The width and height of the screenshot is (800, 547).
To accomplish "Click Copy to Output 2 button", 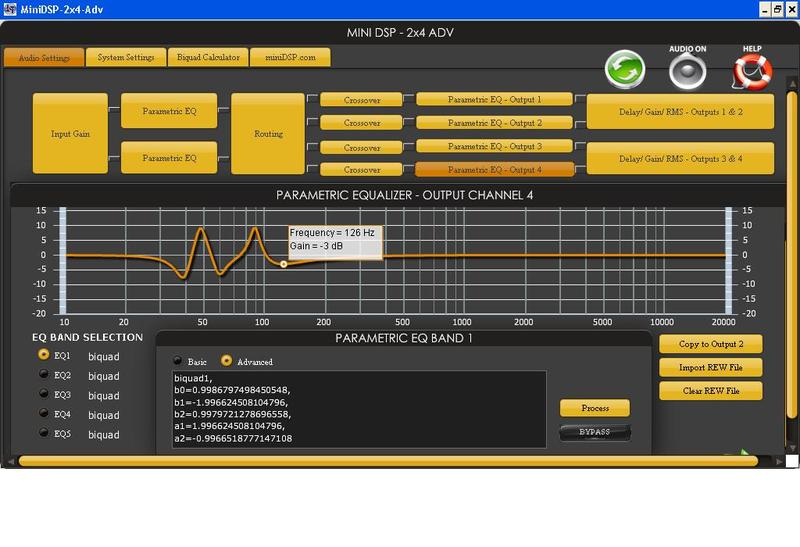I will tap(711, 344).
